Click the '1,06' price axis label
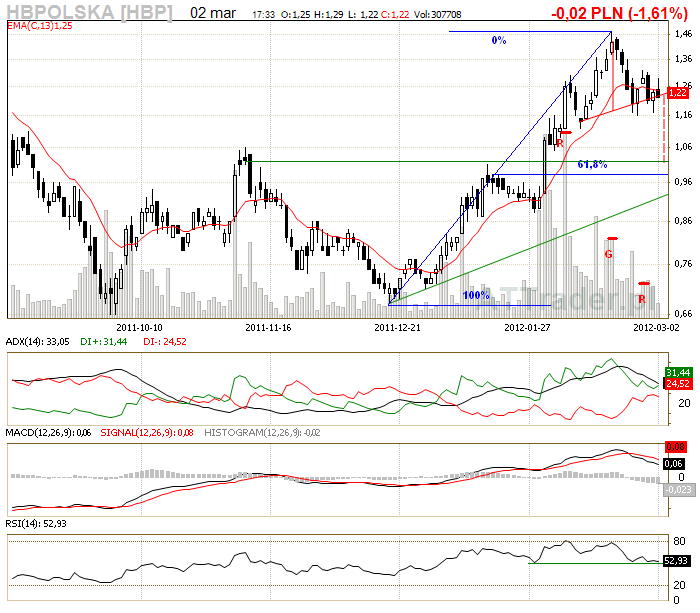This screenshot has height=613, width=700. (x=683, y=147)
